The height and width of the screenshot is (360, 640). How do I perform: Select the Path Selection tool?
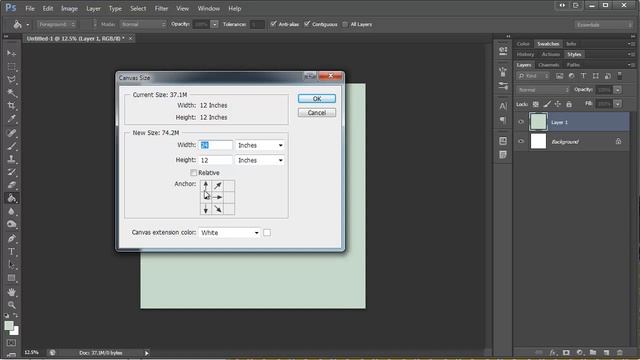(11, 264)
